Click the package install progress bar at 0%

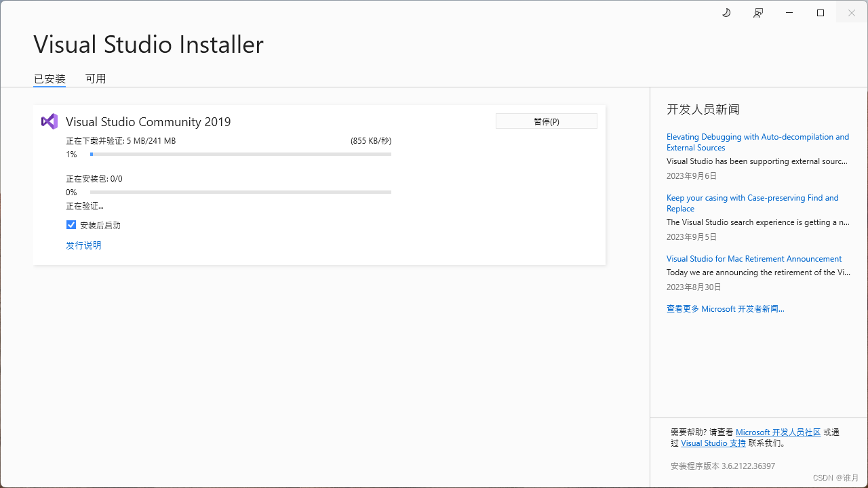(241, 192)
